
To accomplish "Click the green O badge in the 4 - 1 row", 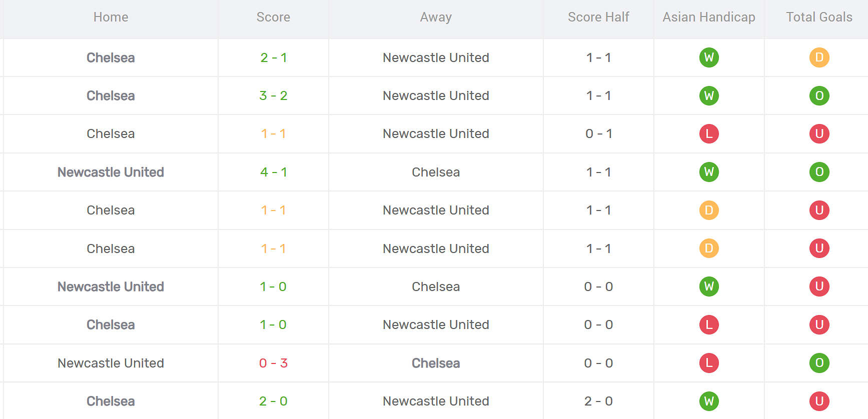I will point(819,172).
